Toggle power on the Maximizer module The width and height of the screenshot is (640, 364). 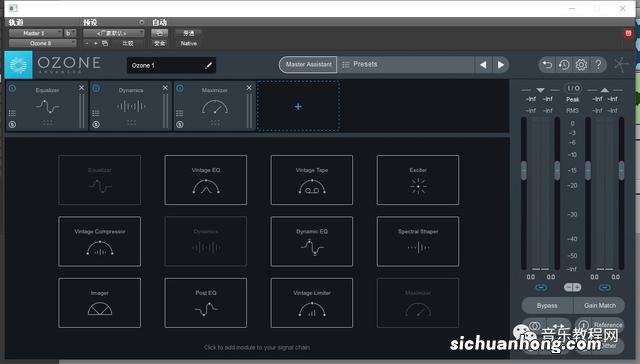click(180, 88)
